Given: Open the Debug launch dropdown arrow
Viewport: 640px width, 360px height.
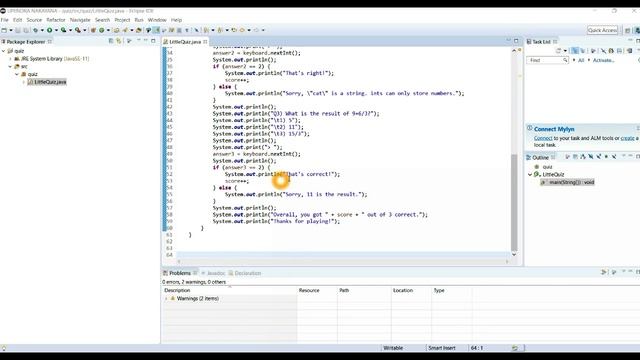Looking at the screenshot, I should (x=42, y=30).
